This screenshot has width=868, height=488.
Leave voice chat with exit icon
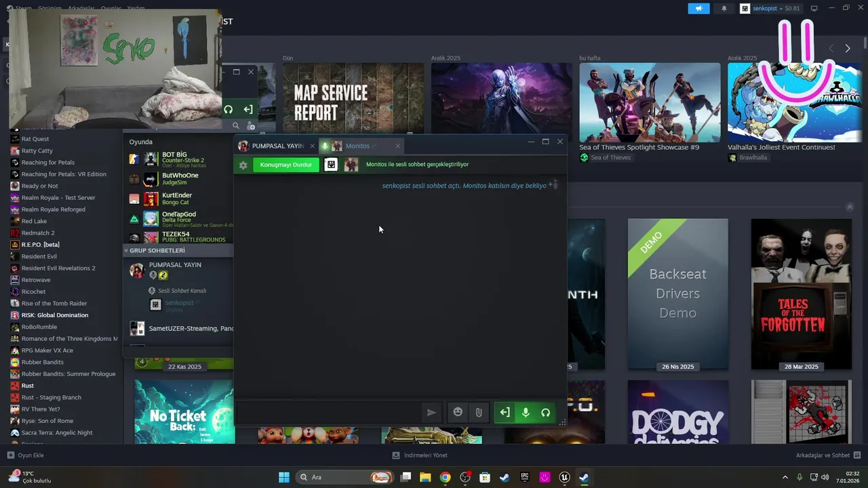click(505, 412)
